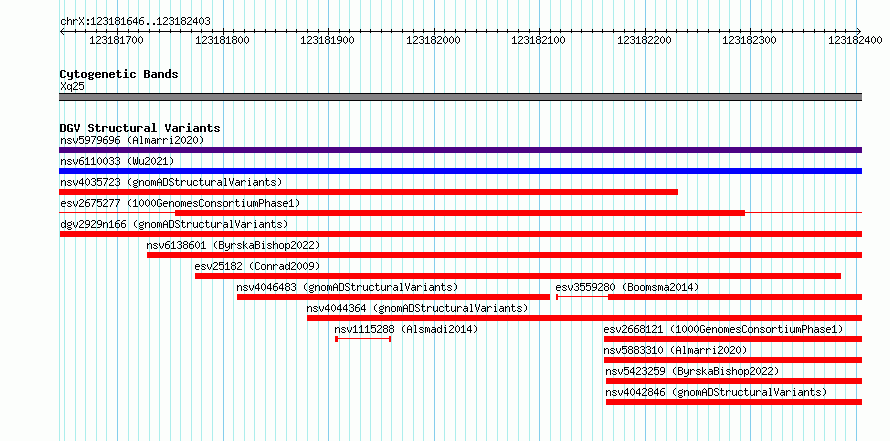Select the red bar under nsv4046483
Viewport: 890px width, 441px height.
tap(393, 297)
